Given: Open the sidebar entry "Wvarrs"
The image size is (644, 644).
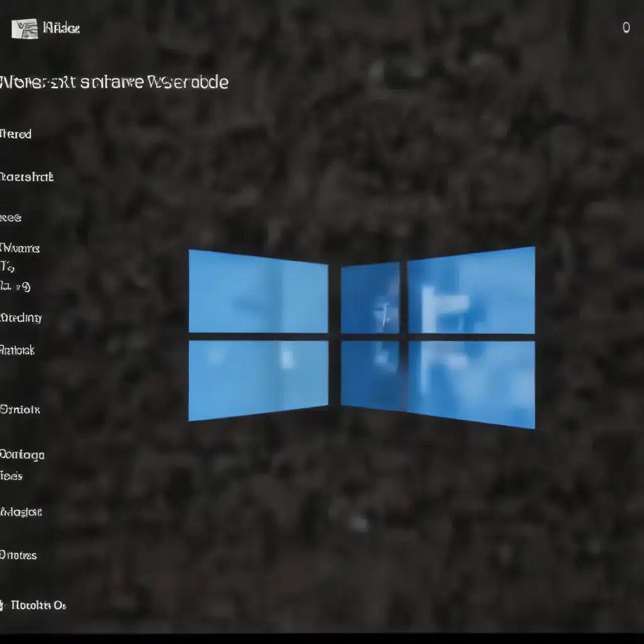Looking at the screenshot, I should coord(19,248).
